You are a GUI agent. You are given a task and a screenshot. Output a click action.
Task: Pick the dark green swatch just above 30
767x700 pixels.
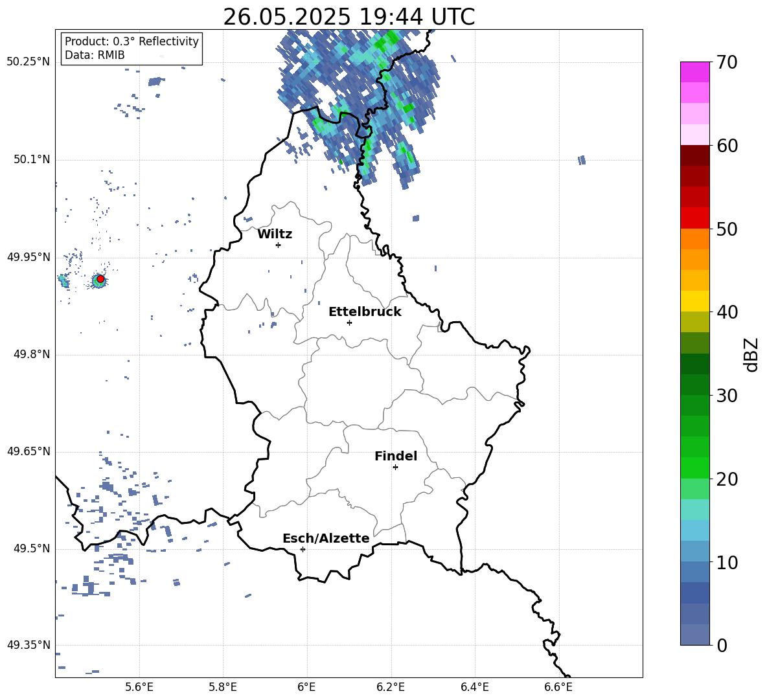(x=694, y=385)
